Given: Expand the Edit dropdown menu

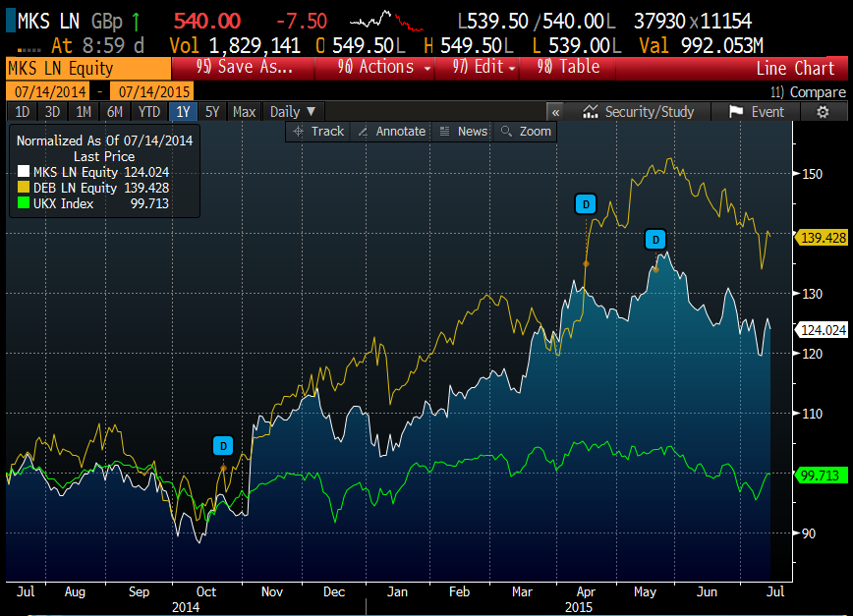Looking at the screenshot, I should coord(483,68).
